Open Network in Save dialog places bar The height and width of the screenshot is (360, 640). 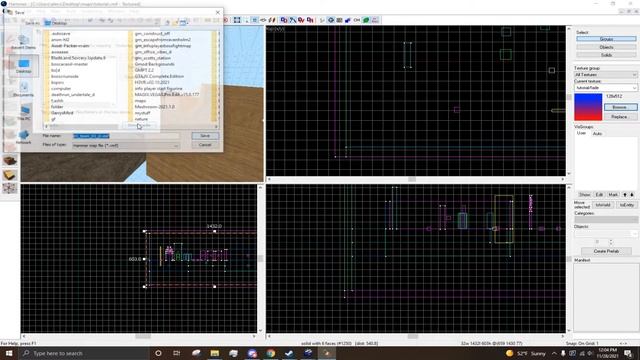(23, 137)
